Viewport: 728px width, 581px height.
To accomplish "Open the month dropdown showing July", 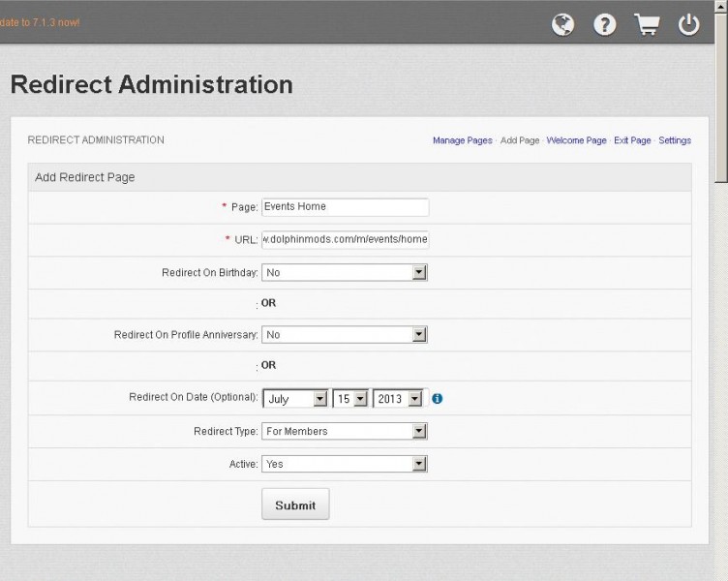I will pos(295,399).
